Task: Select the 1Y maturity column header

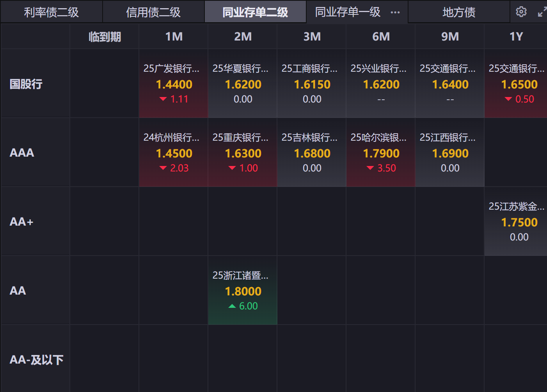Action: coord(516,37)
